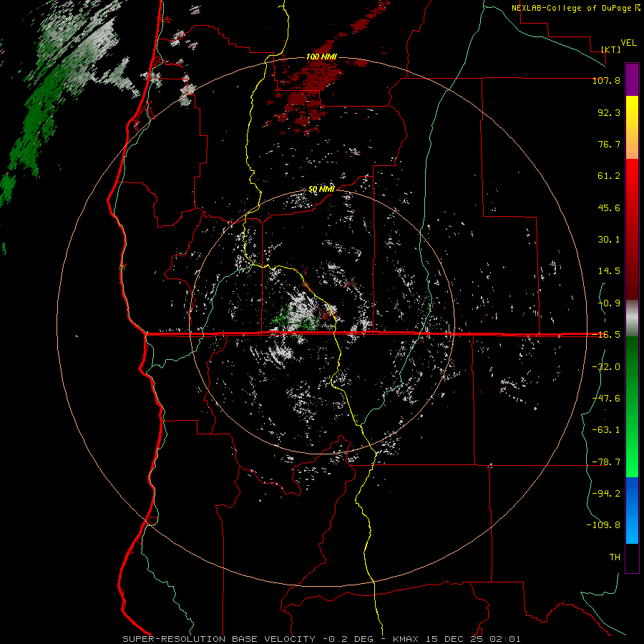
Task: Click the 14.5 velocity scale value
Action: [609, 271]
